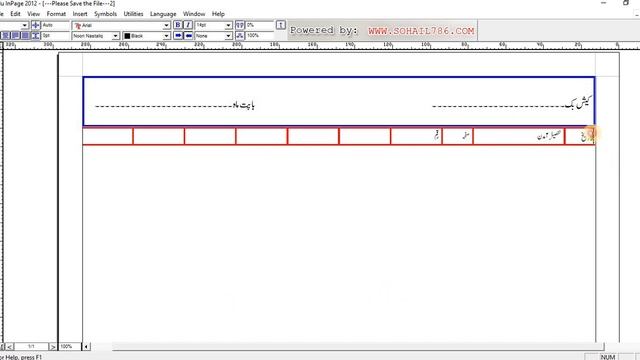
Task: Go to next page arrow
Action: point(53,347)
